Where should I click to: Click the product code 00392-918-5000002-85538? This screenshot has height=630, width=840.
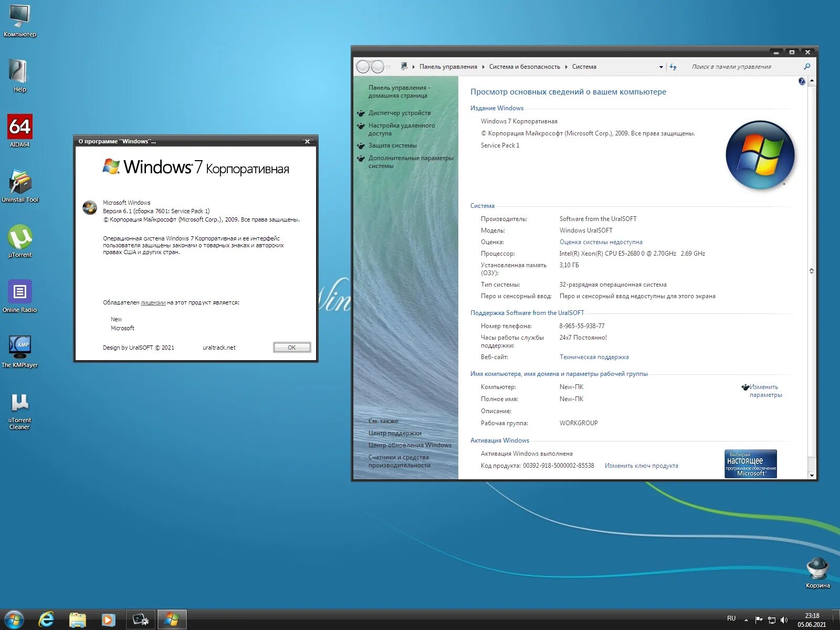[559, 466]
